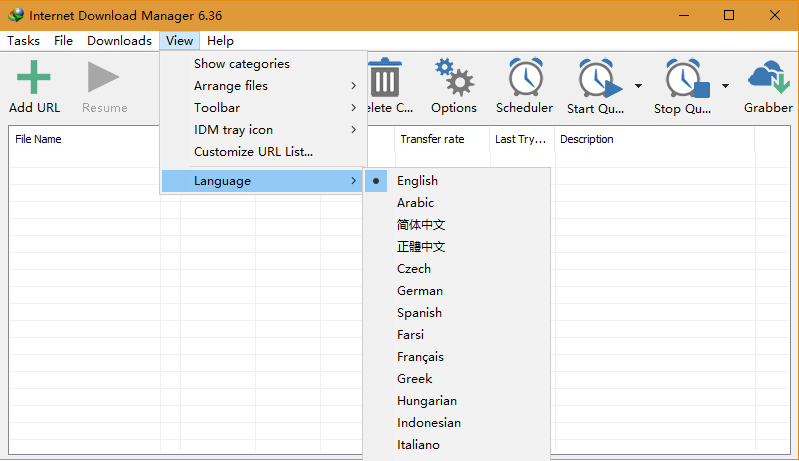The height and width of the screenshot is (461, 799).
Task: Click the Resume play icon
Action: [x=103, y=77]
